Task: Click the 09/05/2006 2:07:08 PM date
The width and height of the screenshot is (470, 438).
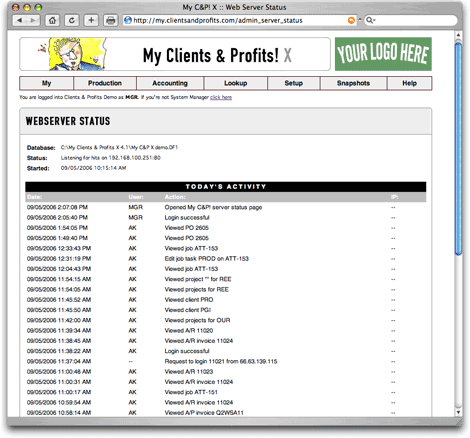Action: [57, 207]
